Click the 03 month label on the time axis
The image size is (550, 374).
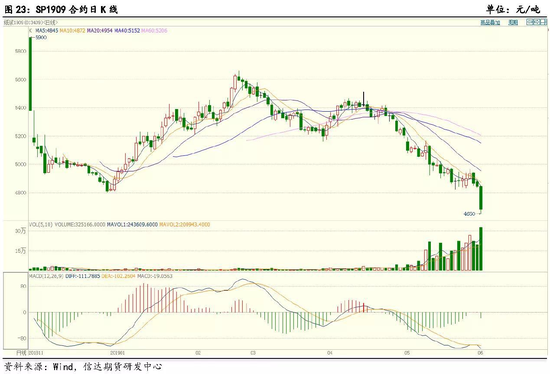pyautogui.click(x=253, y=353)
